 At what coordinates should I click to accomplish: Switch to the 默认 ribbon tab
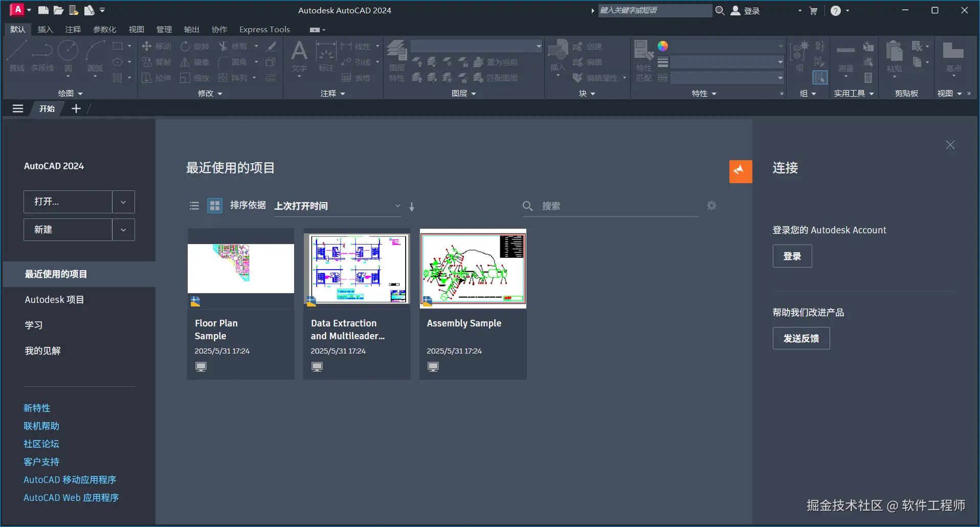tap(18, 30)
